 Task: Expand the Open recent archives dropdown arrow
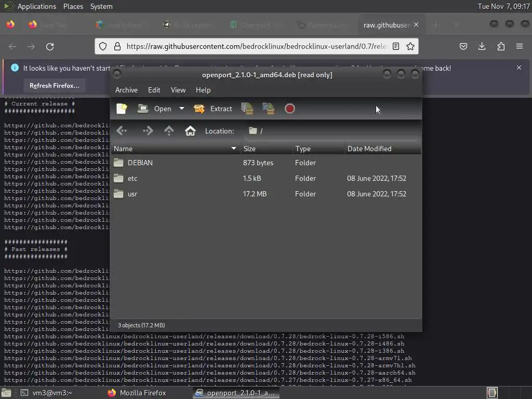[x=182, y=109]
